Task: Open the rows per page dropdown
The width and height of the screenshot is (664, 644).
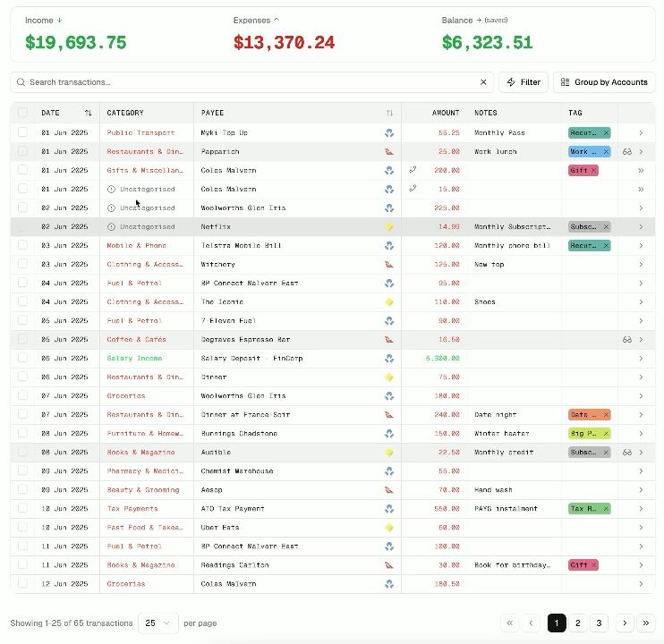Action: point(157,623)
